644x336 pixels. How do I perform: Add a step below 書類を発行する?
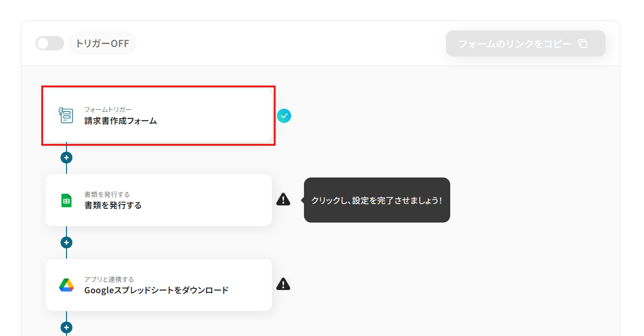[x=66, y=243]
